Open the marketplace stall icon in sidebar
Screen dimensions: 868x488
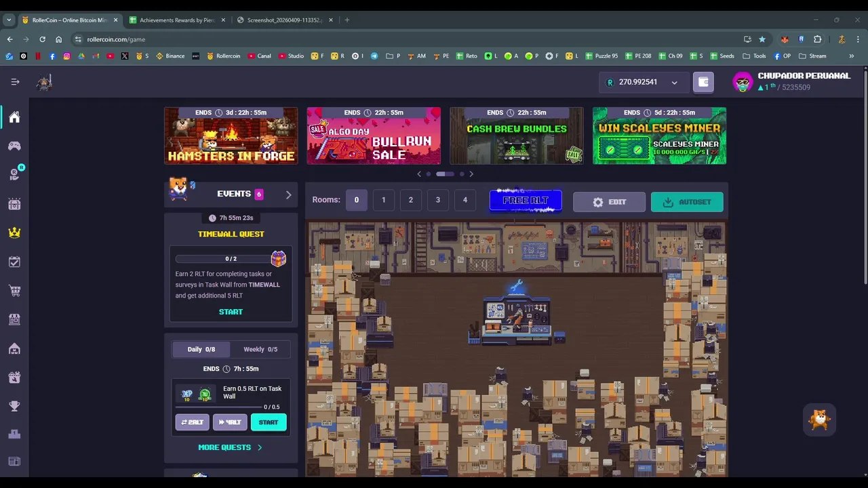14,319
